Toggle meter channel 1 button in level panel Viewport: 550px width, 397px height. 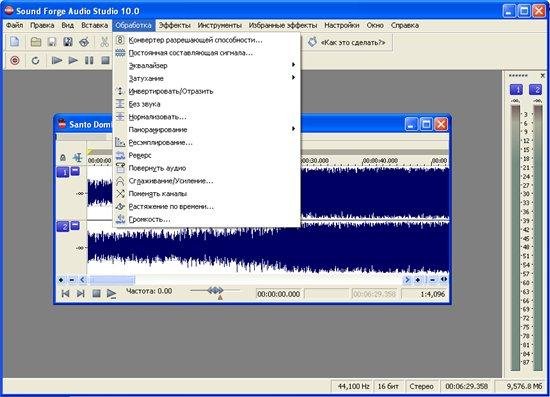(516, 90)
